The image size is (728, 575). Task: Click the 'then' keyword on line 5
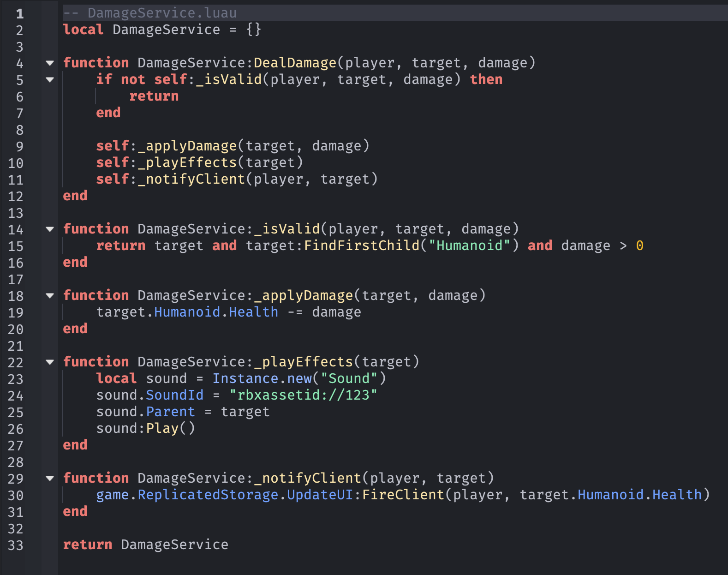tap(486, 79)
